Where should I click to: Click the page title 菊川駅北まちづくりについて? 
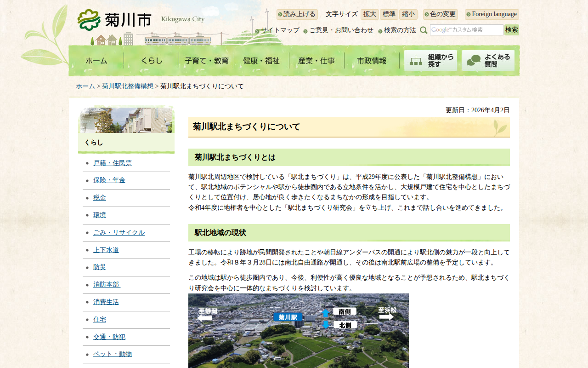349,127
